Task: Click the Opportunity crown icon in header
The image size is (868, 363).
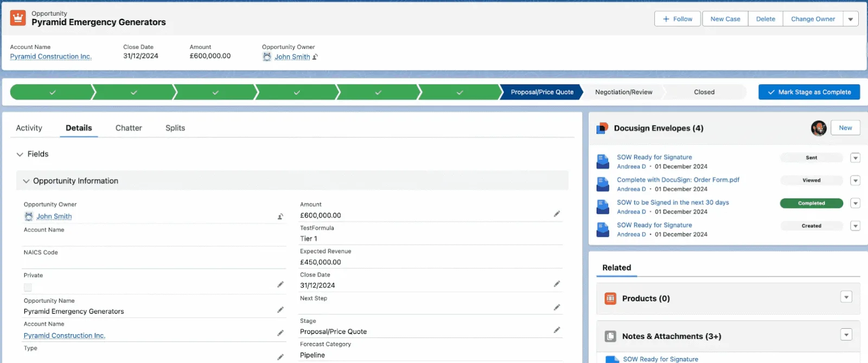Action: coord(18,18)
